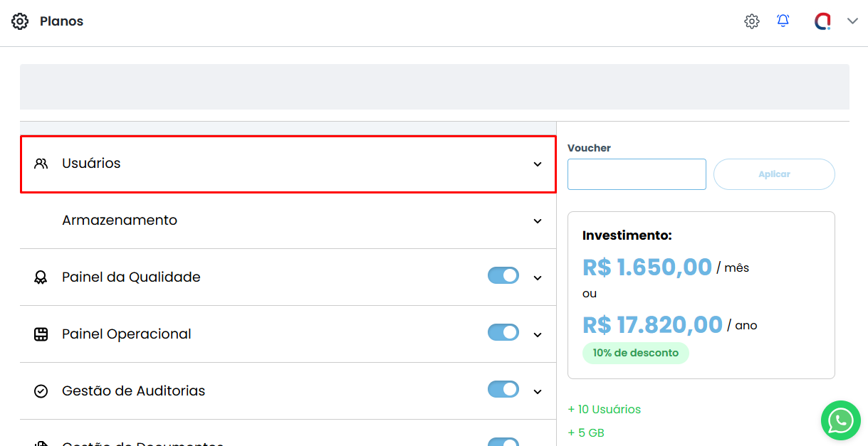The width and height of the screenshot is (868, 446).
Task: Click the Voucher input field
Action: click(637, 174)
